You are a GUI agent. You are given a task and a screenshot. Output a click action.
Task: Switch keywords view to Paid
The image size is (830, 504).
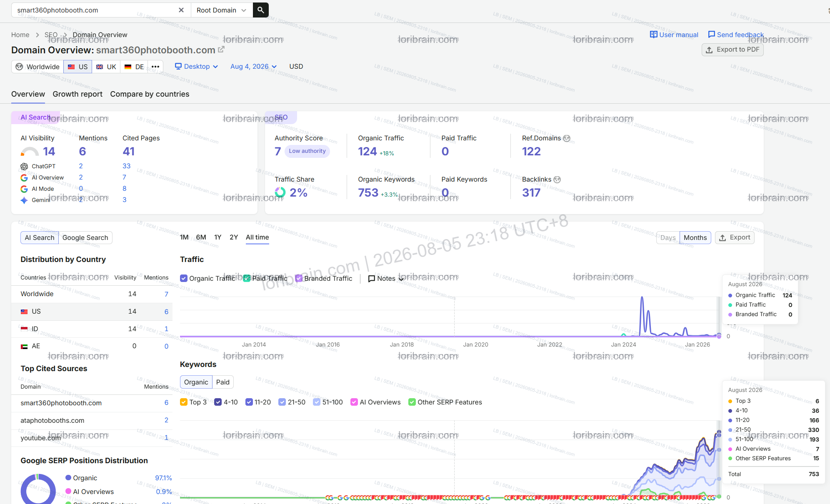(x=223, y=382)
